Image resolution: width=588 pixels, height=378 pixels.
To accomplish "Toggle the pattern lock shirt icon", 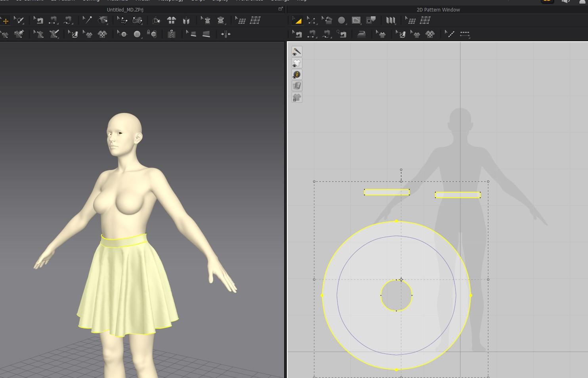I will pyautogui.click(x=297, y=97).
